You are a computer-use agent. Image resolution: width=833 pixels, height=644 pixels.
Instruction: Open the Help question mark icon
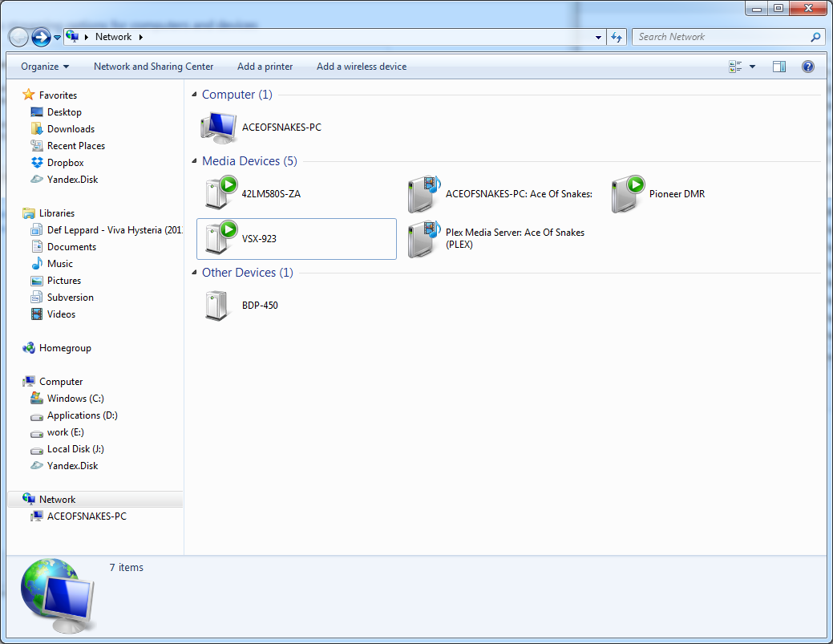(x=808, y=67)
